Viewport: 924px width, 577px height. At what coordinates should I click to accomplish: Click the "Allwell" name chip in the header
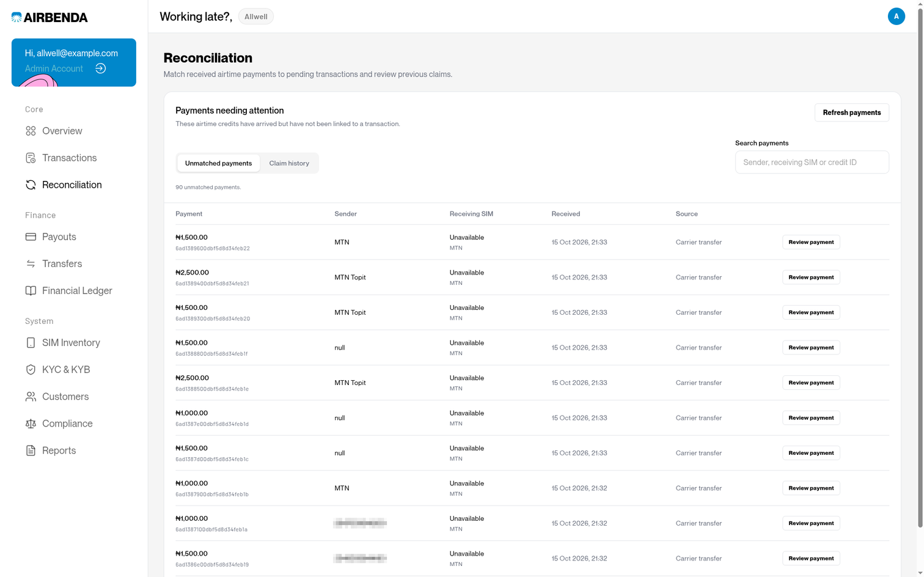tap(255, 17)
